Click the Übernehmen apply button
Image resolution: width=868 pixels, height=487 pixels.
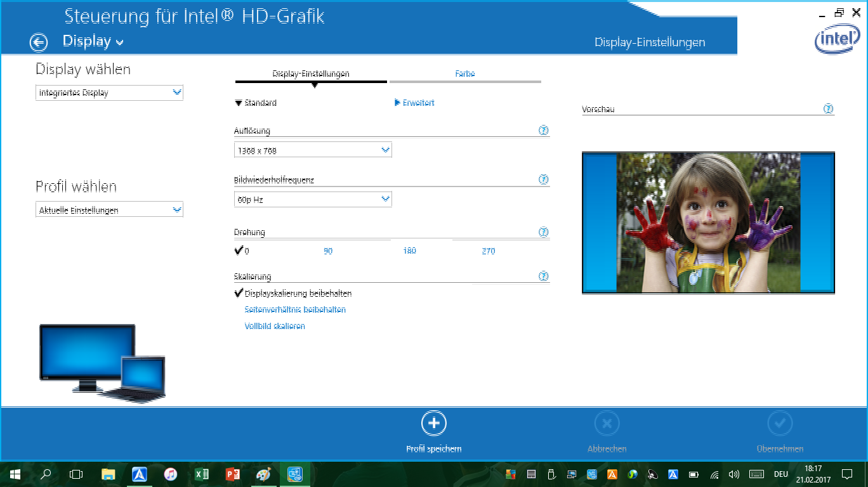(x=780, y=432)
